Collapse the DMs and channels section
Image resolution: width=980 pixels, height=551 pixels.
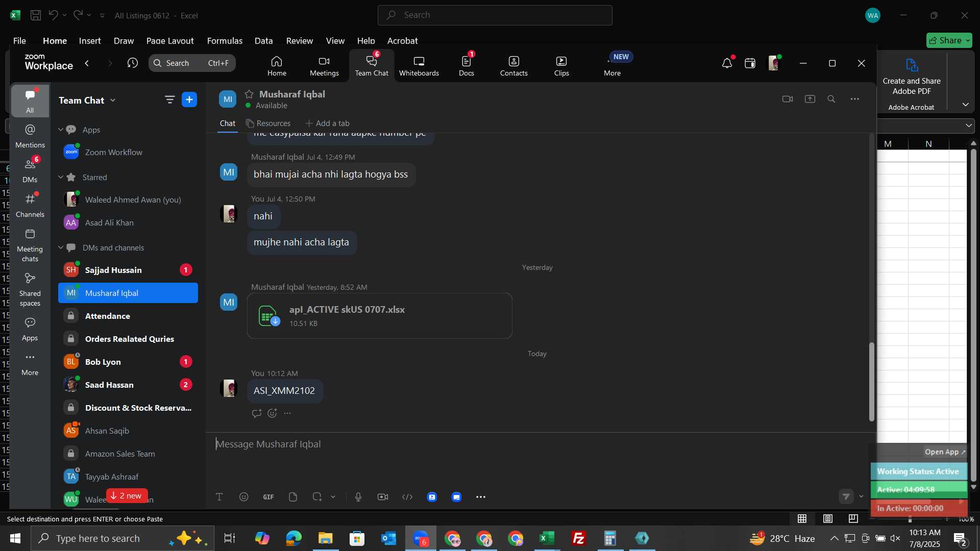(61, 247)
